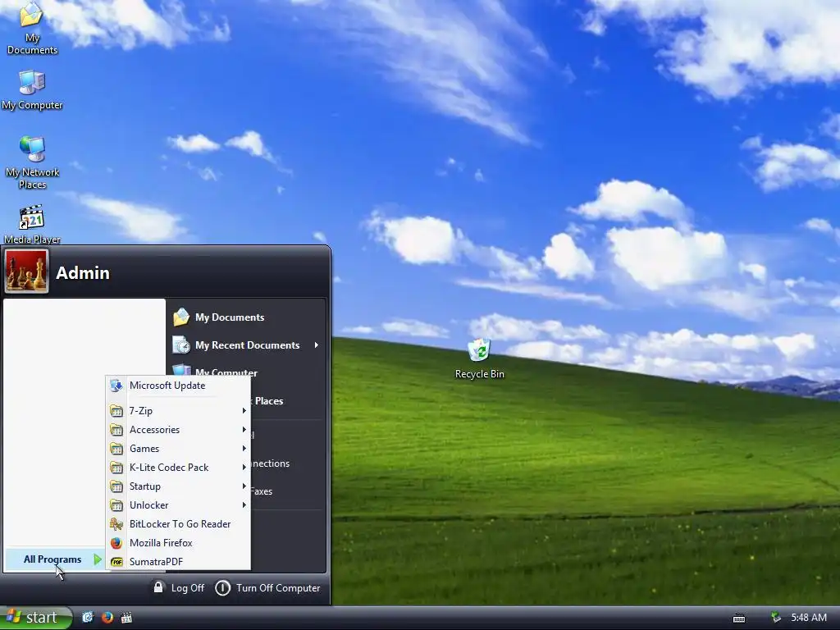Click the Admin user picture
Image resolution: width=840 pixels, height=630 pixels.
[26, 271]
